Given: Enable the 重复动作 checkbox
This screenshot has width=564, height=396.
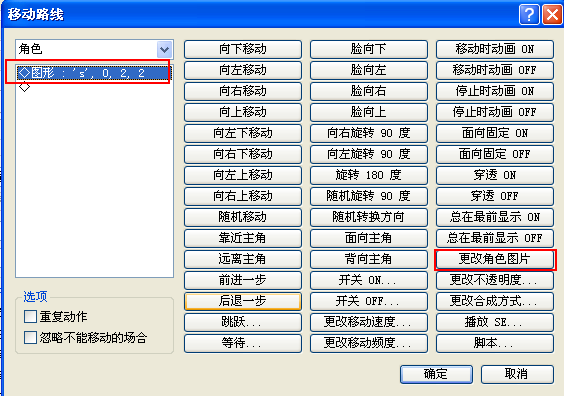Looking at the screenshot, I should (30, 317).
